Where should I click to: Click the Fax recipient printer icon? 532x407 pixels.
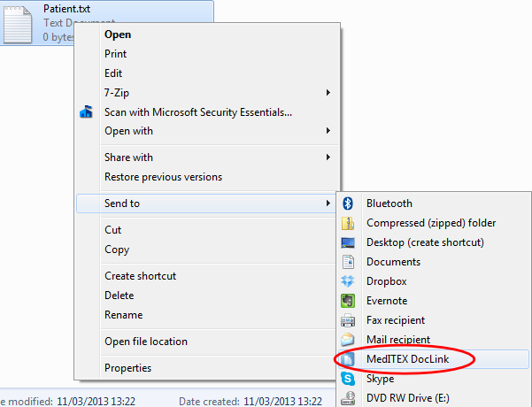(x=348, y=320)
